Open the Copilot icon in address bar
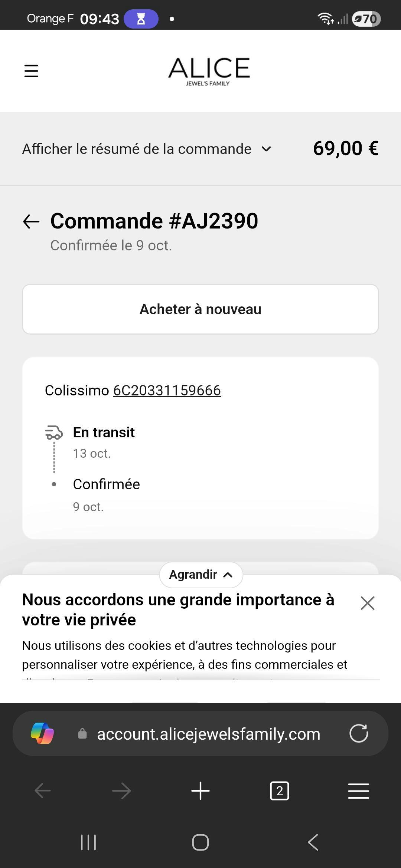This screenshot has width=401, height=868. (x=42, y=733)
